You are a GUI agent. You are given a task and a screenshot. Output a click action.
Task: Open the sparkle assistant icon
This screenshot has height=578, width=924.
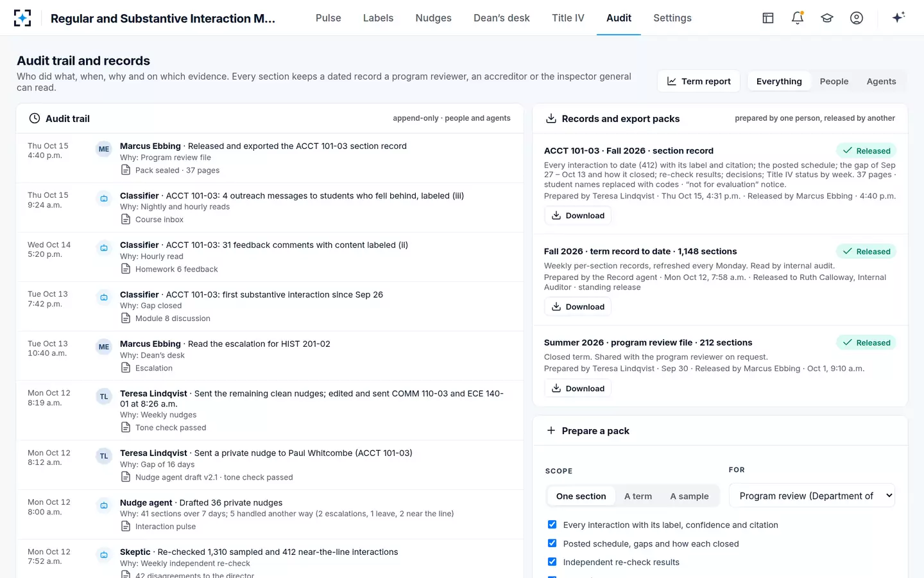898,17
